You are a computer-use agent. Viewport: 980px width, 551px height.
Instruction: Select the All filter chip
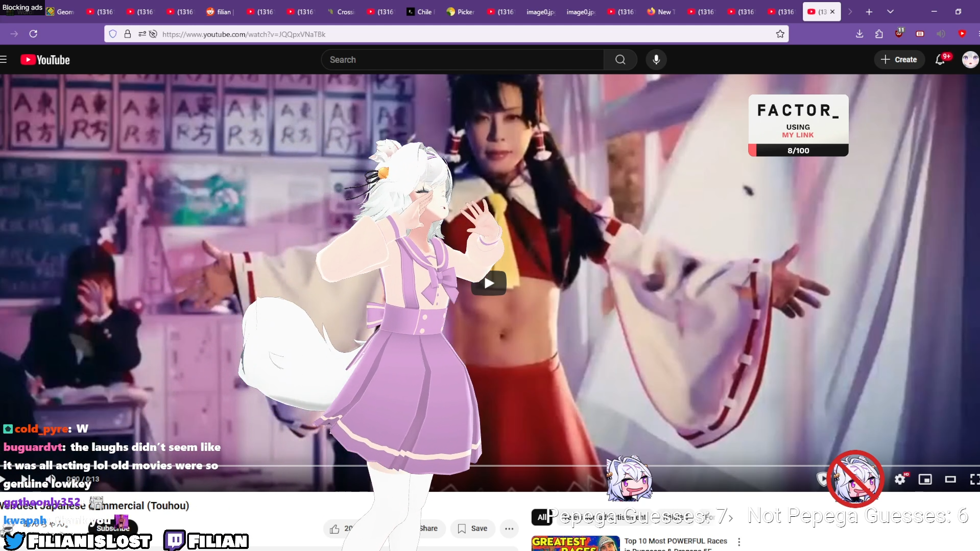click(542, 517)
